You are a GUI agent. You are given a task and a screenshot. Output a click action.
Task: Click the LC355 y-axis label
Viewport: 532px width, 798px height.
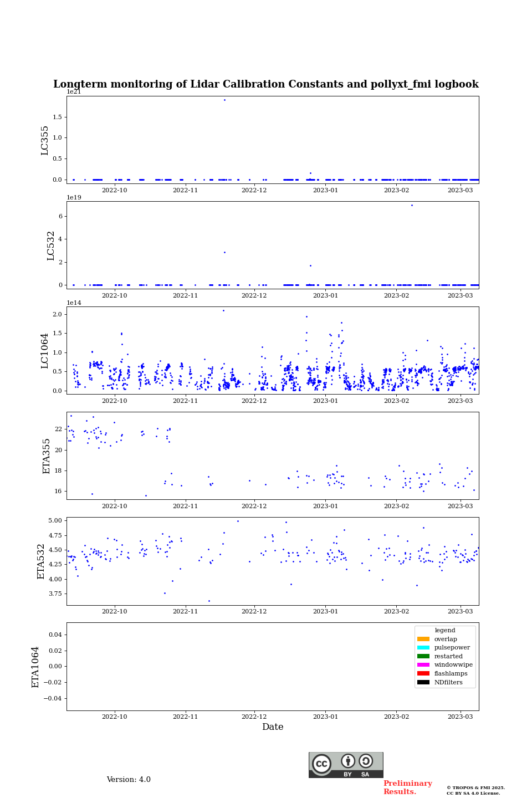(x=45, y=140)
